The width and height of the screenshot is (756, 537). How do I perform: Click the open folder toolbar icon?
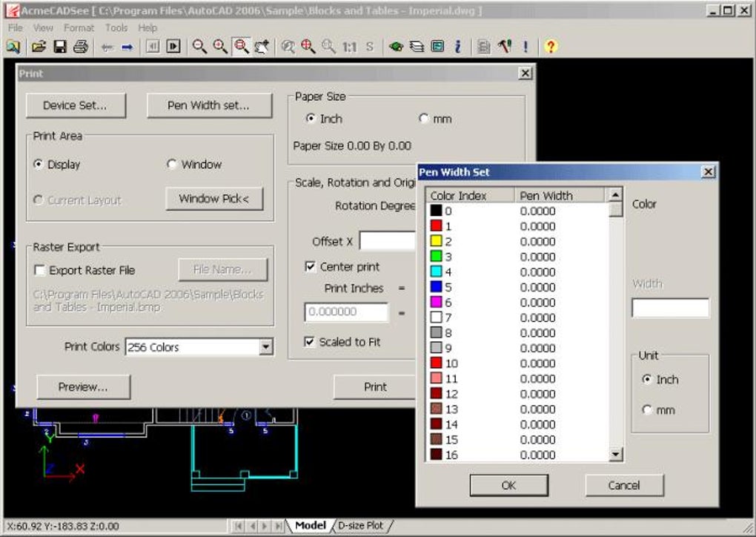pyautogui.click(x=39, y=47)
